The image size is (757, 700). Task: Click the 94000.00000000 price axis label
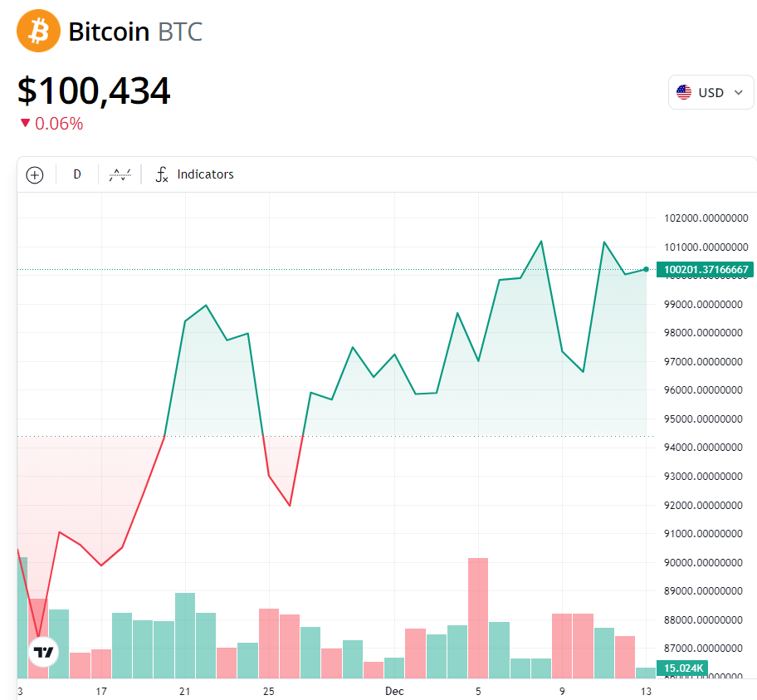[703, 448]
